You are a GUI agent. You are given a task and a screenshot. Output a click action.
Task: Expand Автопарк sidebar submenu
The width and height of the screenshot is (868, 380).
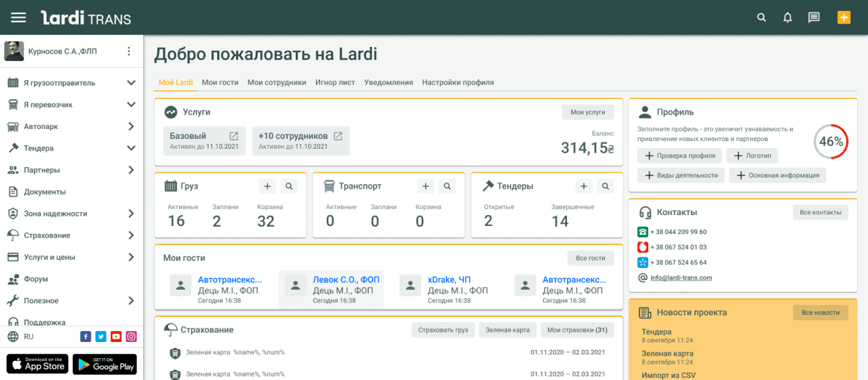tap(131, 126)
